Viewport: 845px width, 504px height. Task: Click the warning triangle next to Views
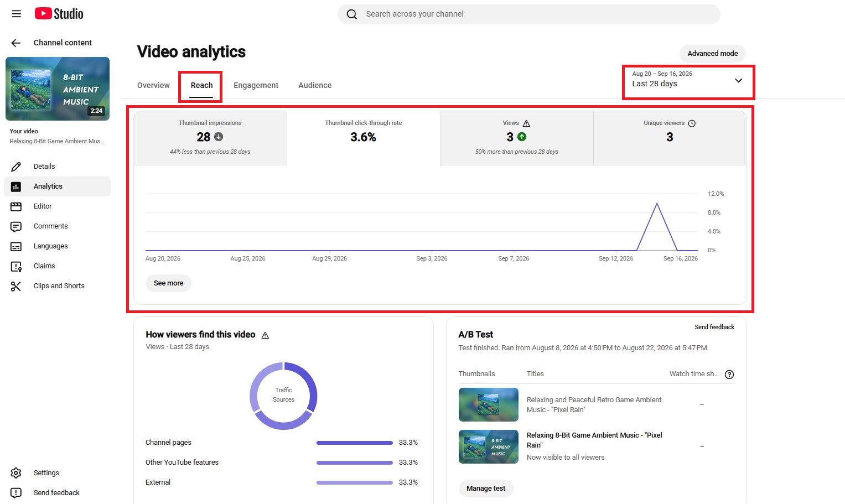click(526, 123)
